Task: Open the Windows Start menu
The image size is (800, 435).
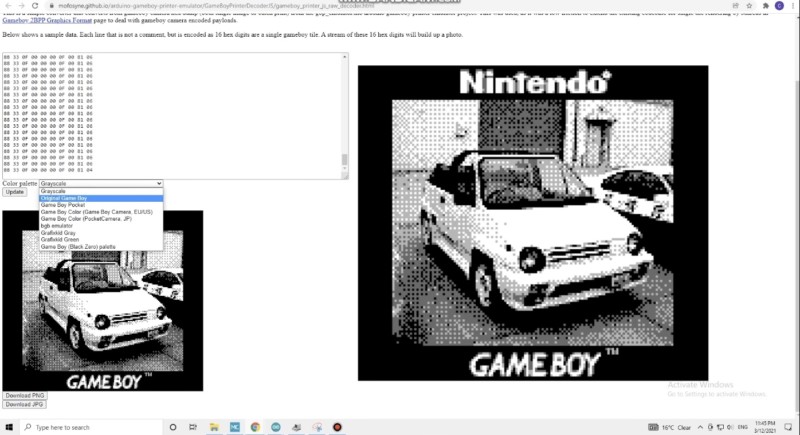Action: pyautogui.click(x=9, y=427)
